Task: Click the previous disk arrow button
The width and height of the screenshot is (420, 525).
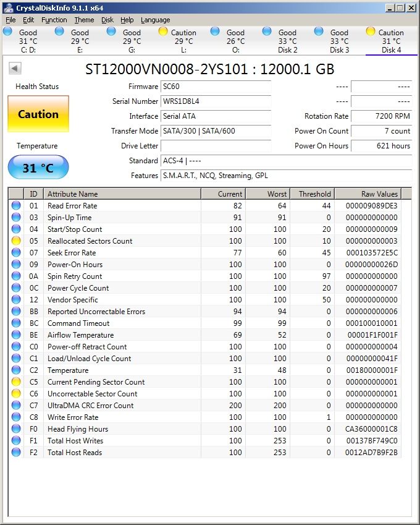Action: (15, 69)
